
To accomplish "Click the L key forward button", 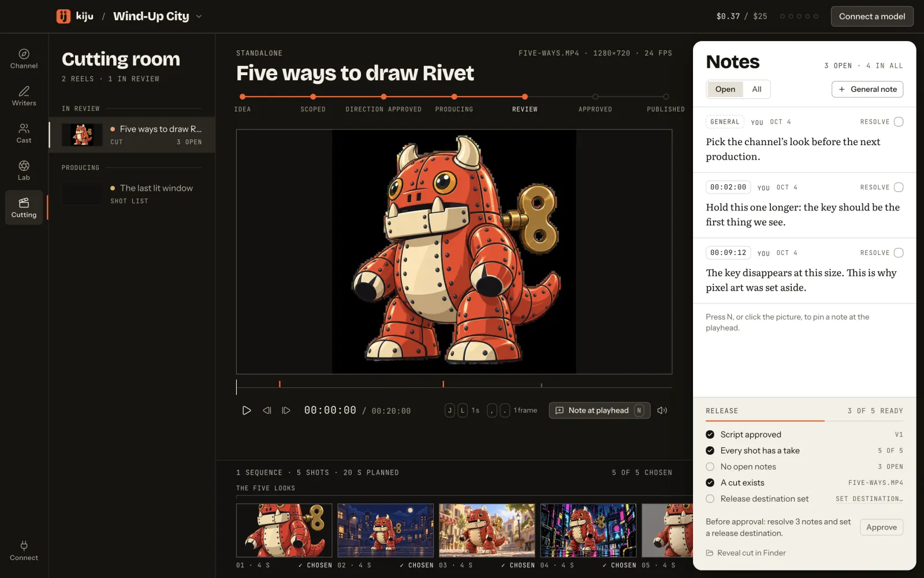I will [x=463, y=410].
